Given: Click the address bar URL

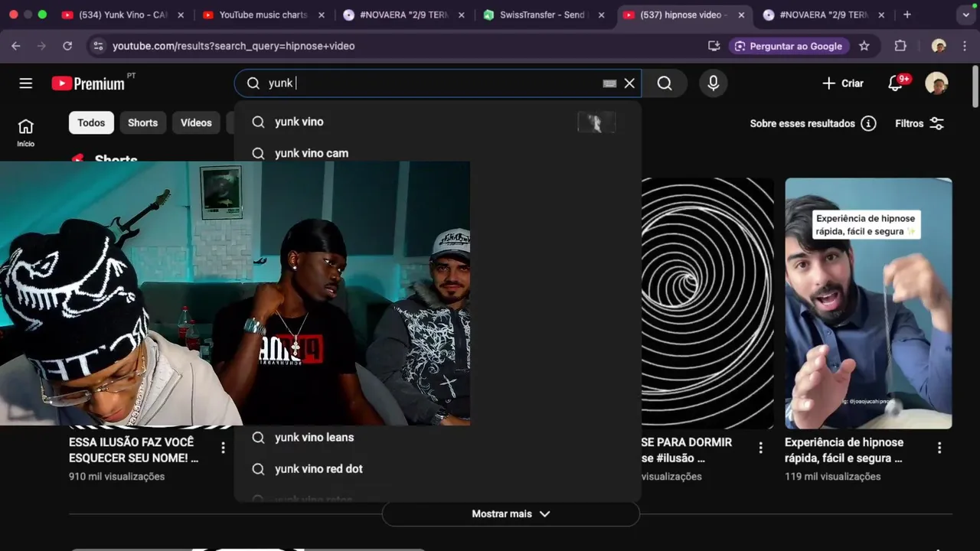Looking at the screenshot, I should click(234, 46).
